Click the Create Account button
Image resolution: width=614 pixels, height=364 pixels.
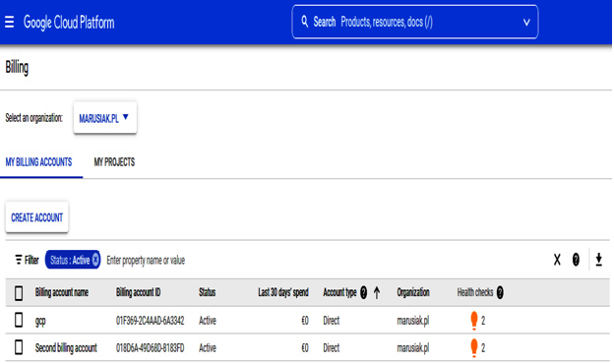[x=36, y=217]
